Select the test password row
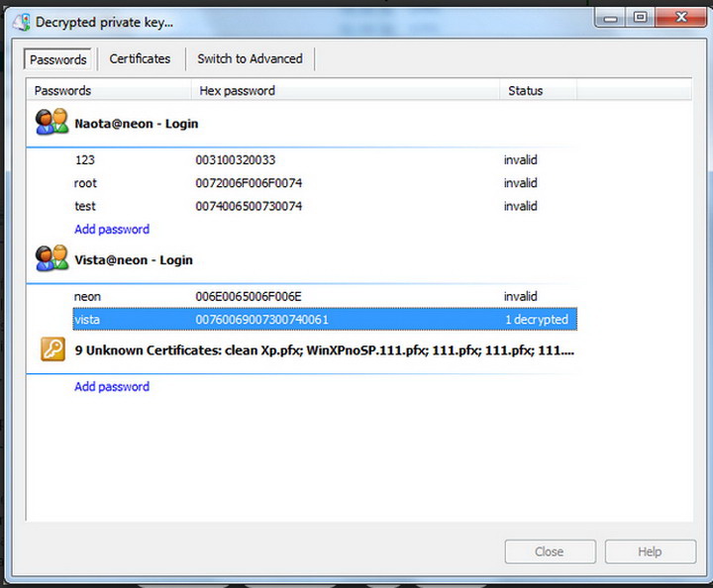The height and width of the screenshot is (588, 713). (325, 206)
